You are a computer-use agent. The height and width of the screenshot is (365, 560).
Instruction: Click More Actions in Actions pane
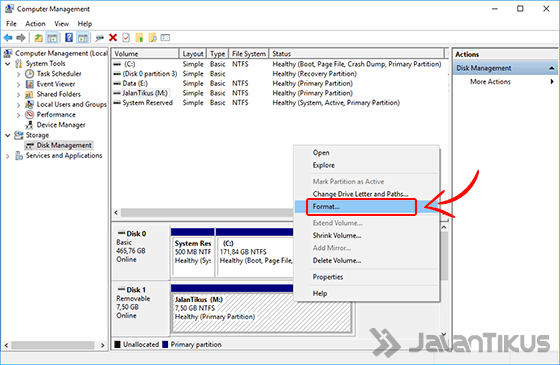tap(490, 82)
